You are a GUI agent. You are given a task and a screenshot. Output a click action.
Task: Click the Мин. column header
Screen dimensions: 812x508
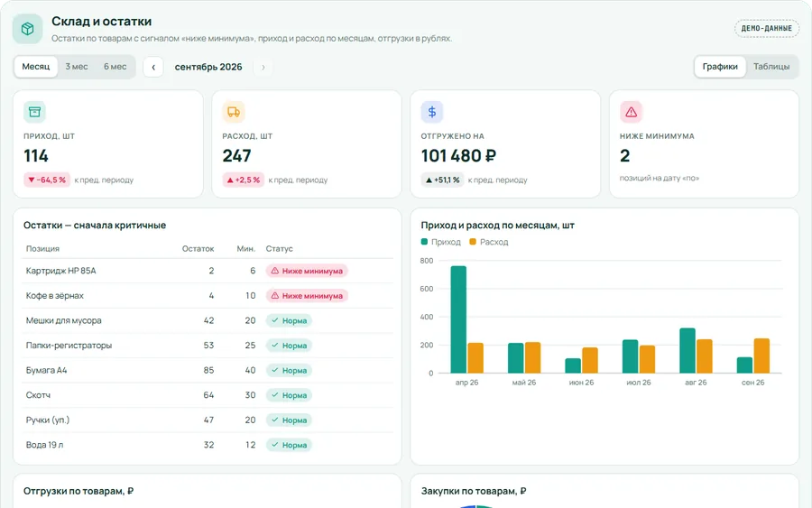tap(246, 248)
